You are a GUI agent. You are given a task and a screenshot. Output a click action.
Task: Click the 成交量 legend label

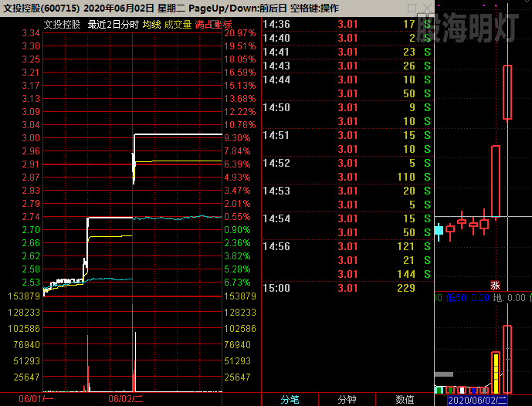(178, 25)
